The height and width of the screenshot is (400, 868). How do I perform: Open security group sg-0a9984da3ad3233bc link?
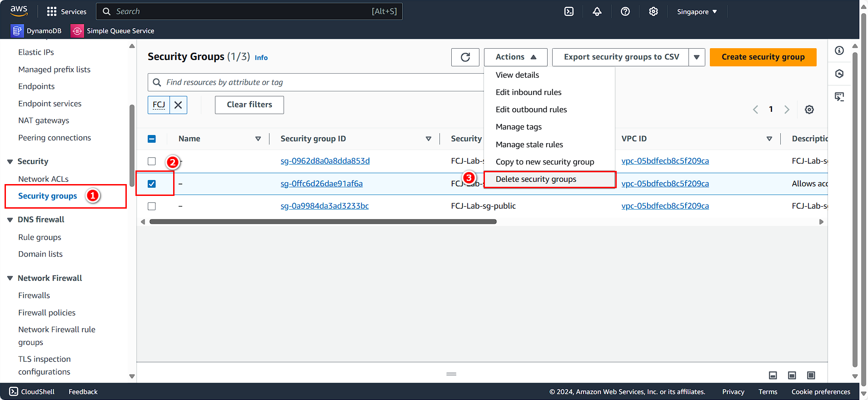click(x=324, y=206)
